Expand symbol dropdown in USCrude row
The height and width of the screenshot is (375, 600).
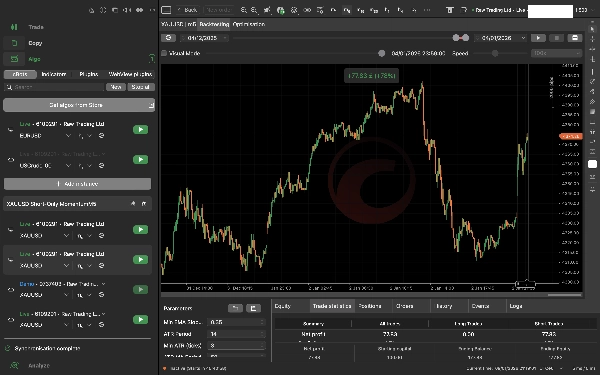pyautogui.click(x=68, y=165)
